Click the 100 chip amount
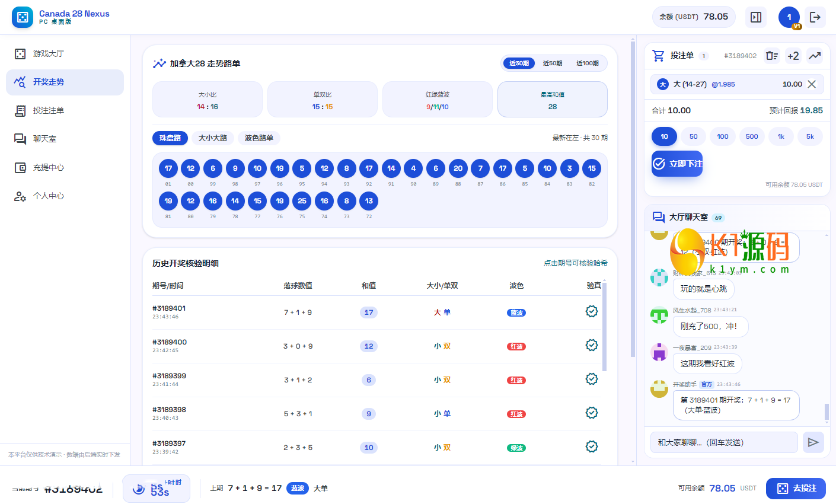Viewport: 836px width, 504px height. click(x=723, y=136)
